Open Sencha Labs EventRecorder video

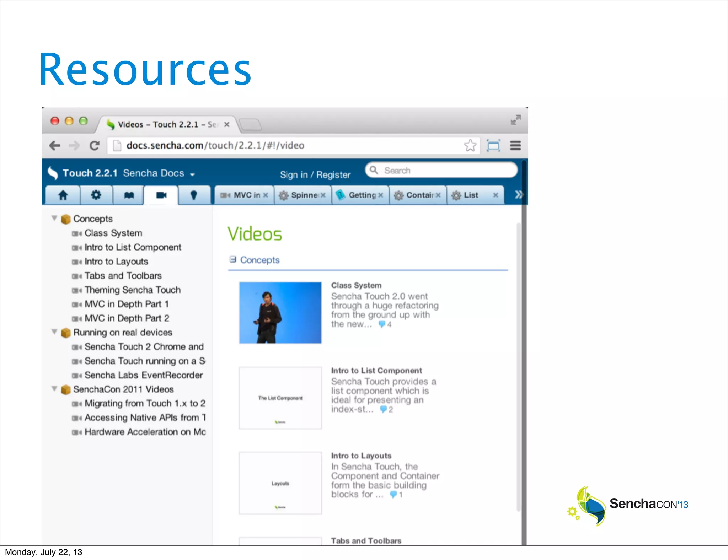coord(144,375)
